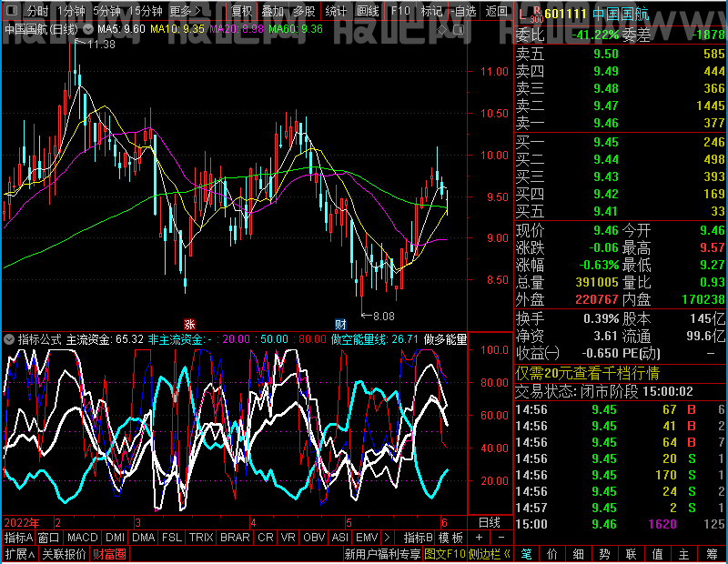Switch indicator to EMV
This screenshot has width=728, height=564.
[x=367, y=537]
